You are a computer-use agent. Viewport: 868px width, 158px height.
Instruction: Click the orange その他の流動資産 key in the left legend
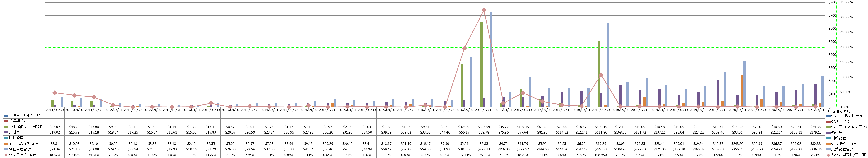[6, 144]
